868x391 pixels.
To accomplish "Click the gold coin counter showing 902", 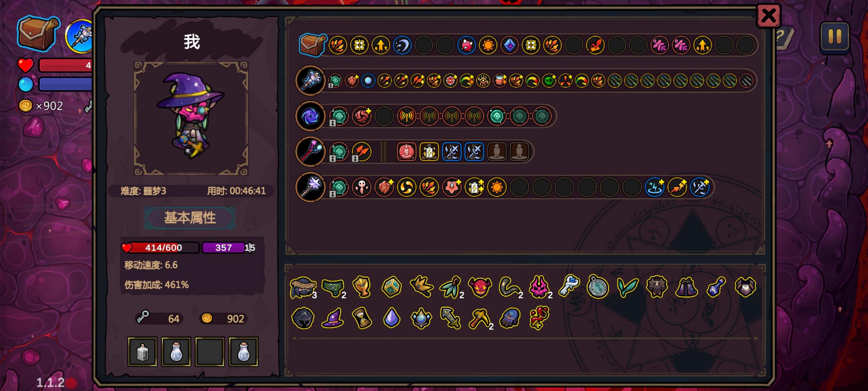I will [x=224, y=318].
